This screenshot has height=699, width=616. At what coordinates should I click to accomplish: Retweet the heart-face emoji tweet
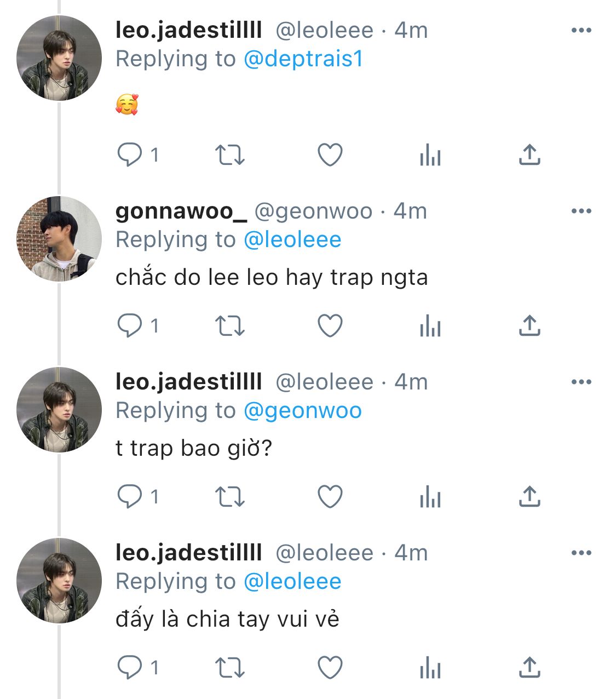[x=230, y=155]
